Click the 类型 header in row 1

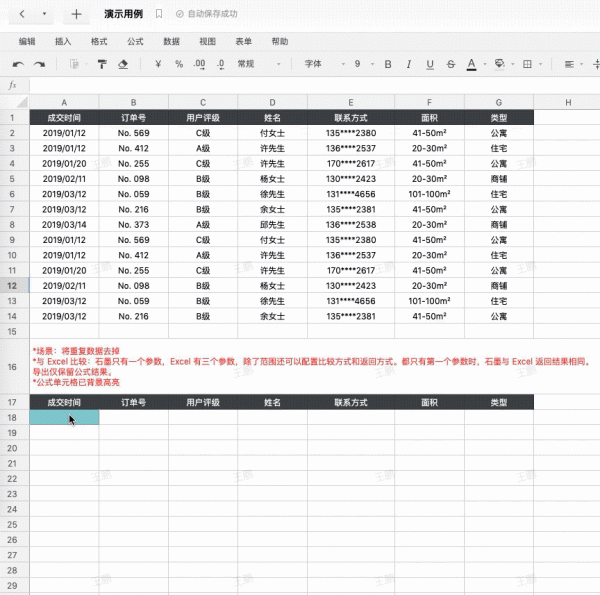pyautogui.click(x=499, y=118)
